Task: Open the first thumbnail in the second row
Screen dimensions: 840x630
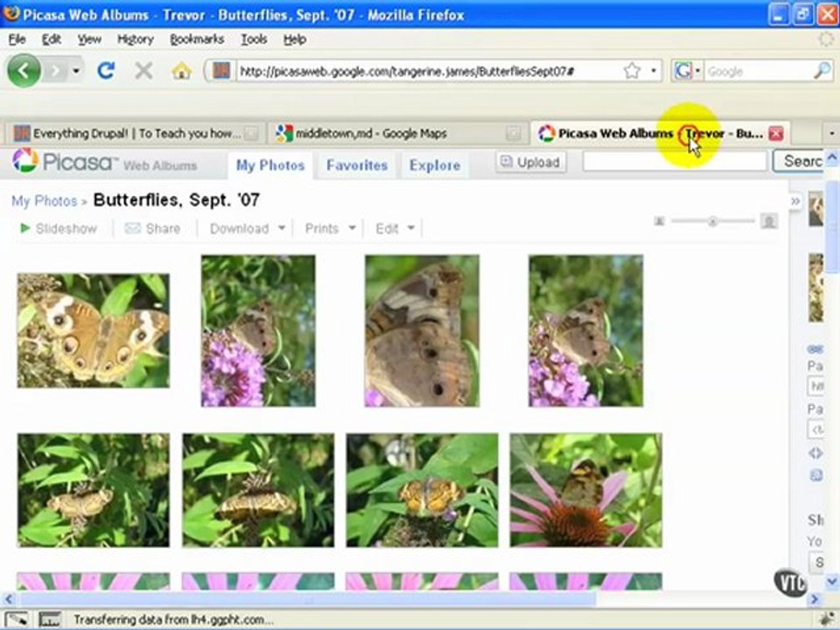Action: point(94,490)
